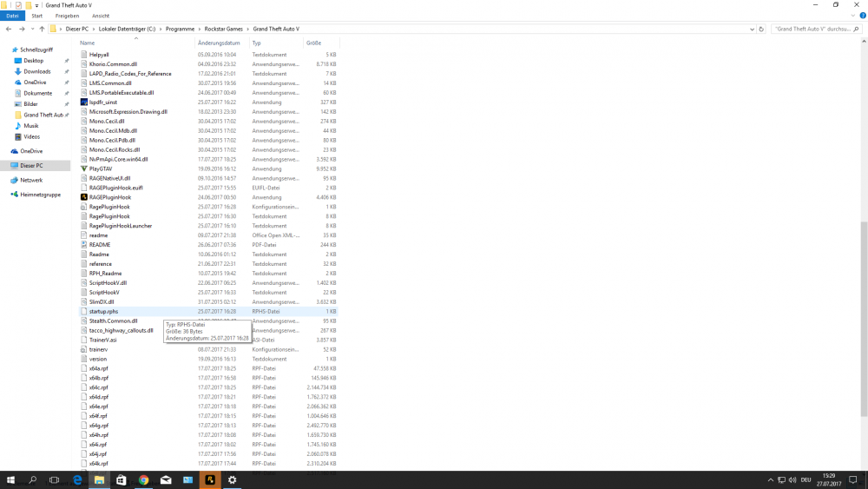The width and height of the screenshot is (868, 489).
Task: Click the Dieser PC breadcrumb segment
Action: pos(77,29)
